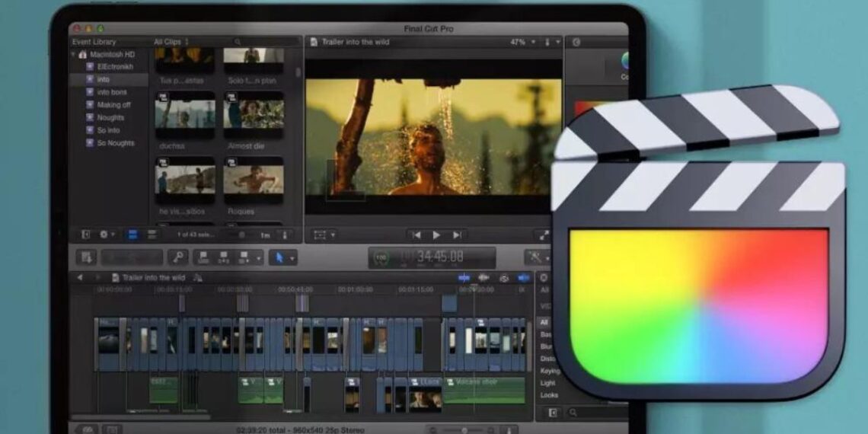Click the browser vertical scrollbar
Image resolution: width=868 pixels, height=434 pixels.
pyautogui.click(x=298, y=72)
